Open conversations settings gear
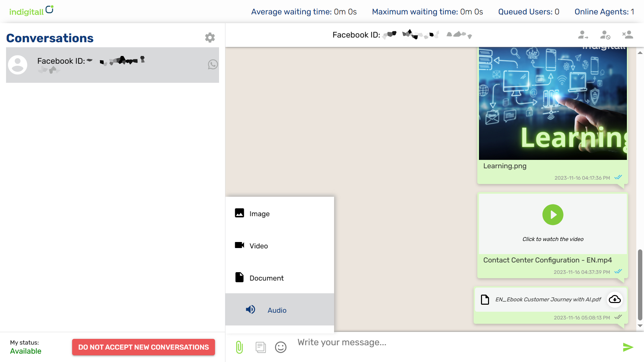 tap(210, 38)
